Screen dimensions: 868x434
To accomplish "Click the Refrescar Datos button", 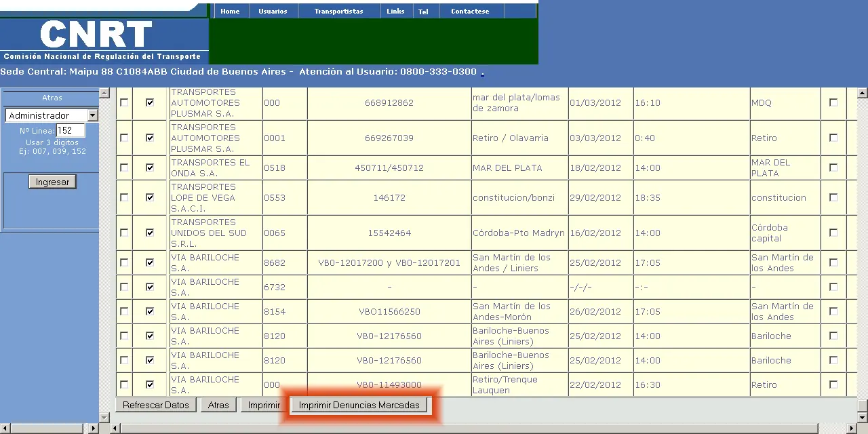I will (x=156, y=405).
